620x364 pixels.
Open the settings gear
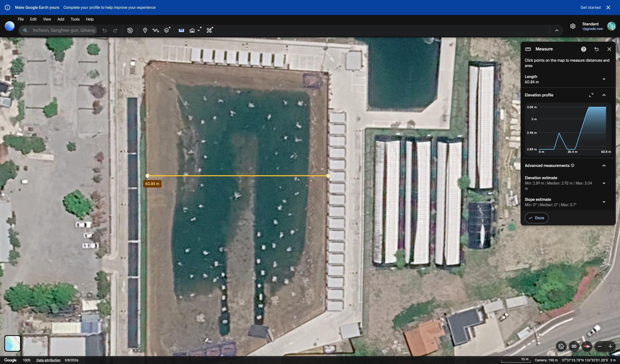(573, 26)
